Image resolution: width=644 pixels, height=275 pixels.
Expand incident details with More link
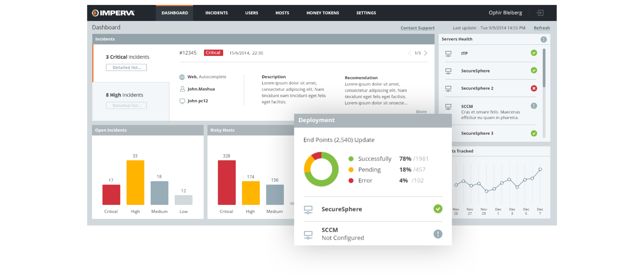click(421, 112)
